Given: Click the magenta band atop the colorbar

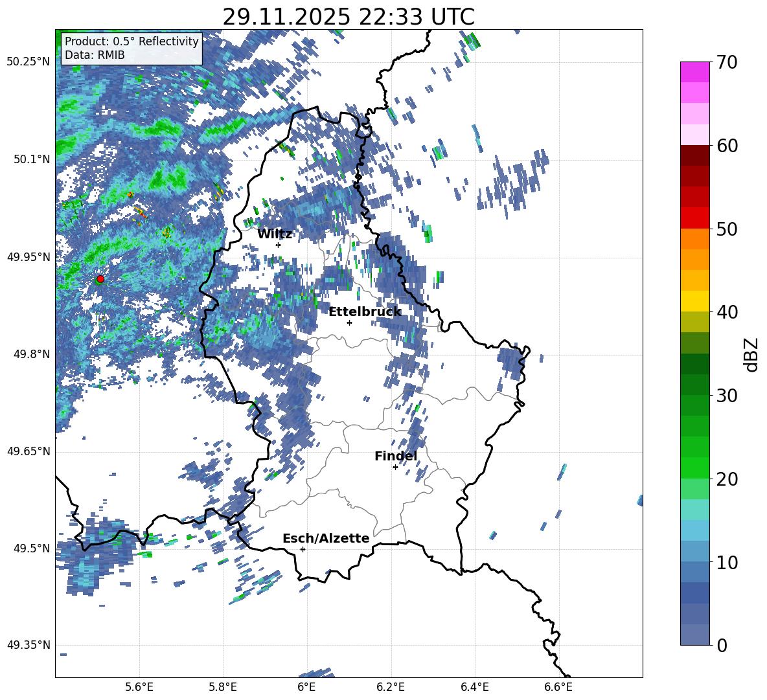Looking at the screenshot, I should click(x=694, y=73).
